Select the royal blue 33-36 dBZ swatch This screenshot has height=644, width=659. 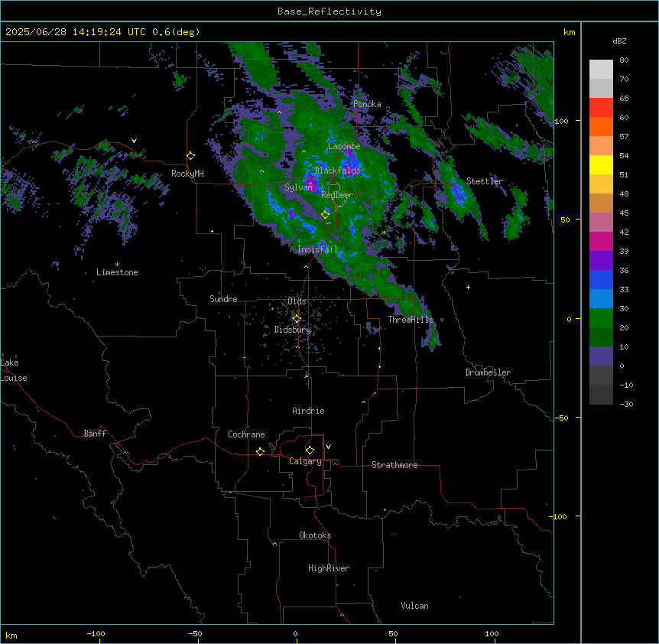[x=601, y=279]
